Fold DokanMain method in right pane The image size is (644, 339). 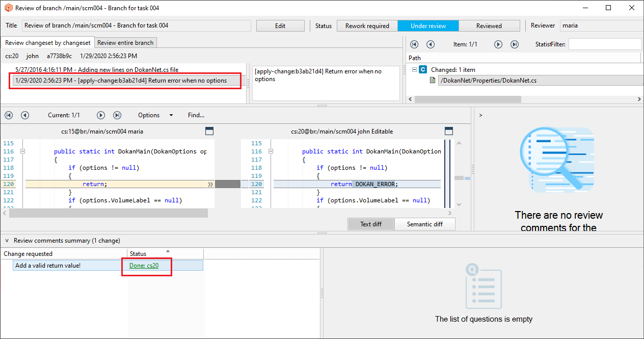click(271, 151)
